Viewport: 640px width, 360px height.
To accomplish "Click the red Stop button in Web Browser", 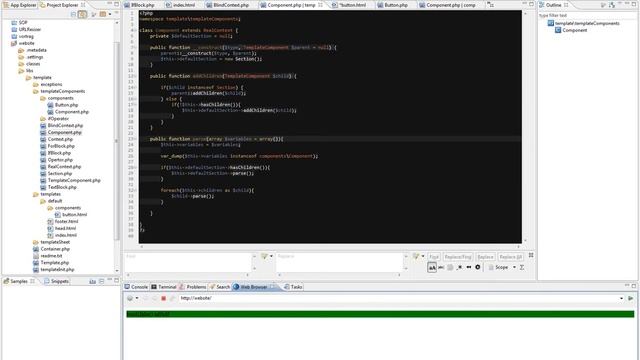I will 163,298.
